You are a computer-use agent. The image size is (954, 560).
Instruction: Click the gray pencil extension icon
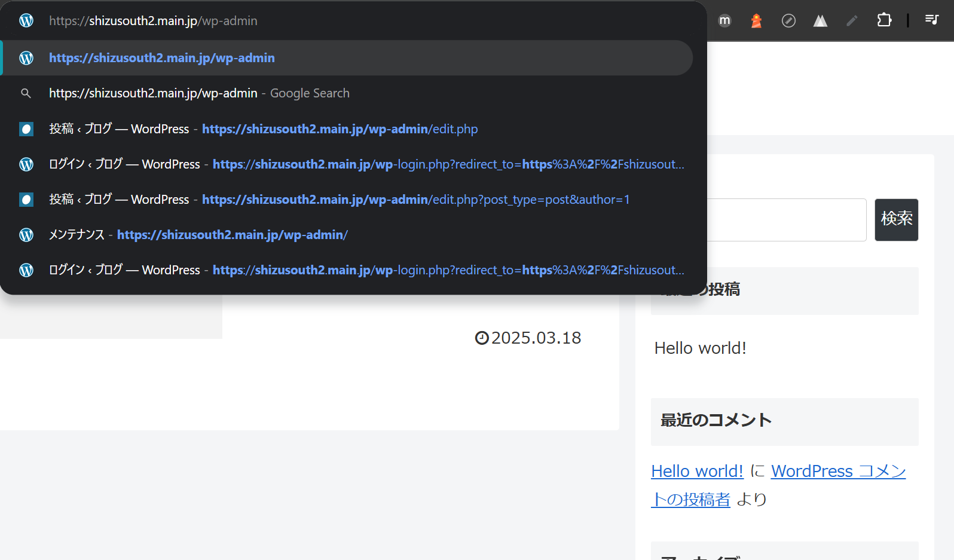[x=852, y=21]
